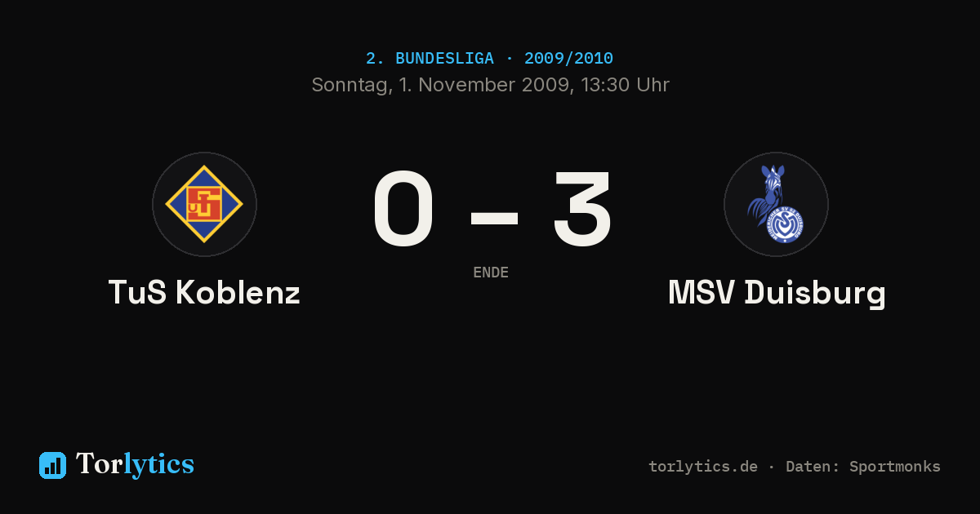Visit the torlytics.de link in the footer
The image size is (980, 514).
tap(703, 467)
